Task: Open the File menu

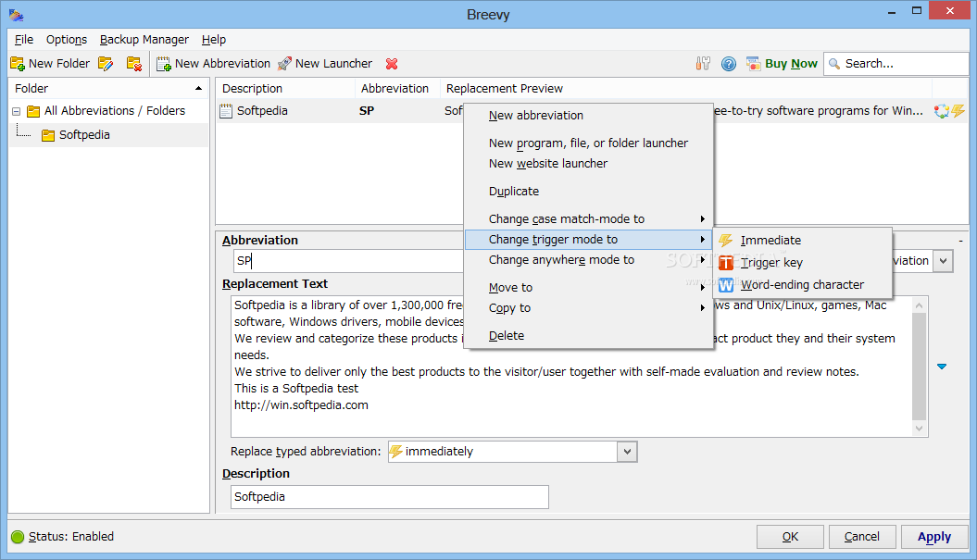Action: 24,39
